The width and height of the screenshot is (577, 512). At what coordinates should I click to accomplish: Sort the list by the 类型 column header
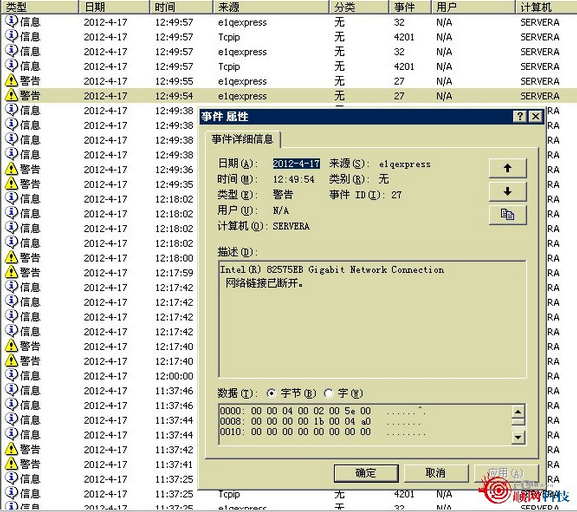[x=40, y=7]
